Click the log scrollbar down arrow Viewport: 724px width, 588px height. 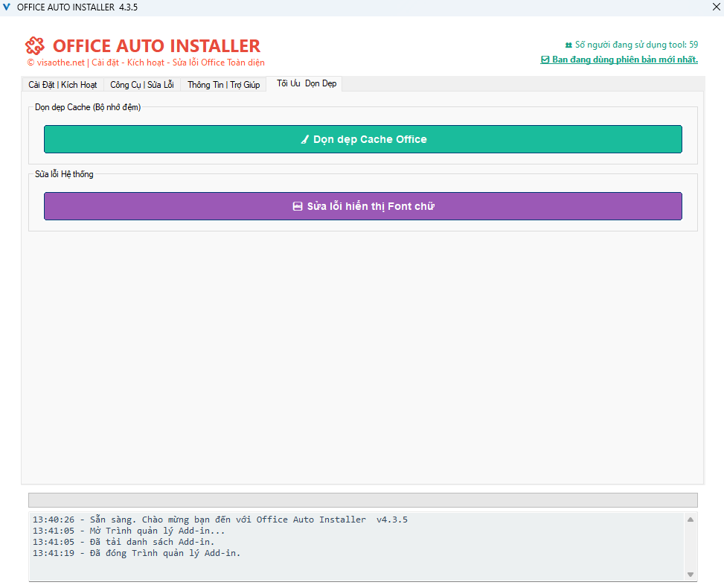(x=691, y=575)
